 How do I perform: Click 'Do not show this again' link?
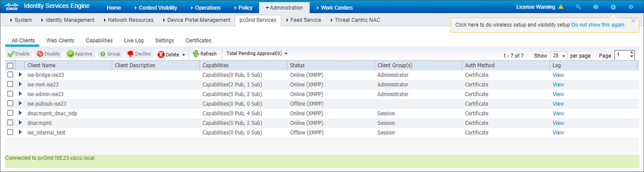point(598,25)
